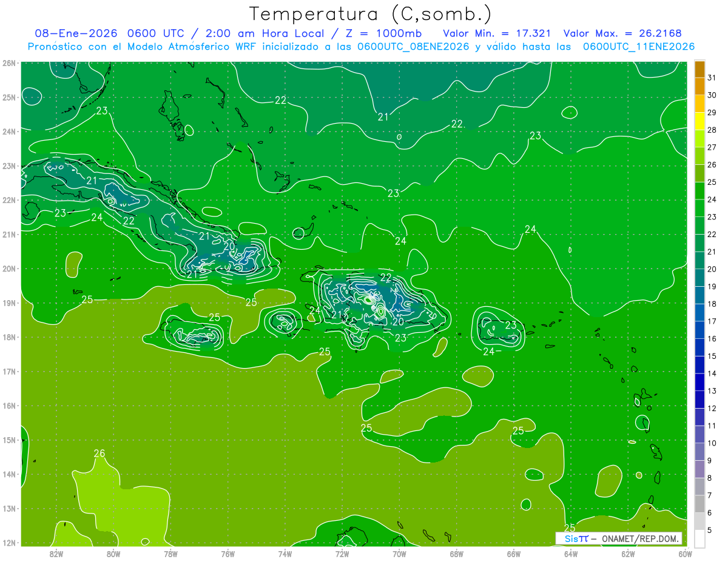This screenshot has width=728, height=562.
Task: Click the 18N latitude axis label
Action: [x=9, y=337]
